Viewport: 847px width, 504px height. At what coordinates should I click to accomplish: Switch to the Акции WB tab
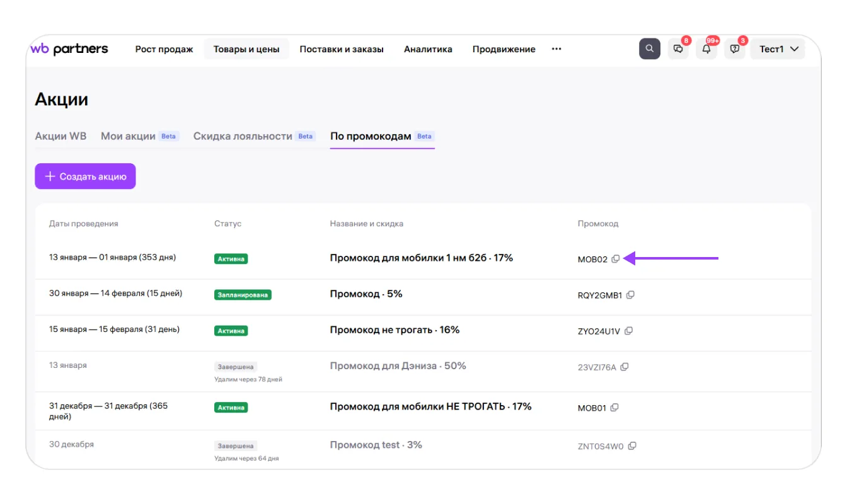[x=60, y=136]
